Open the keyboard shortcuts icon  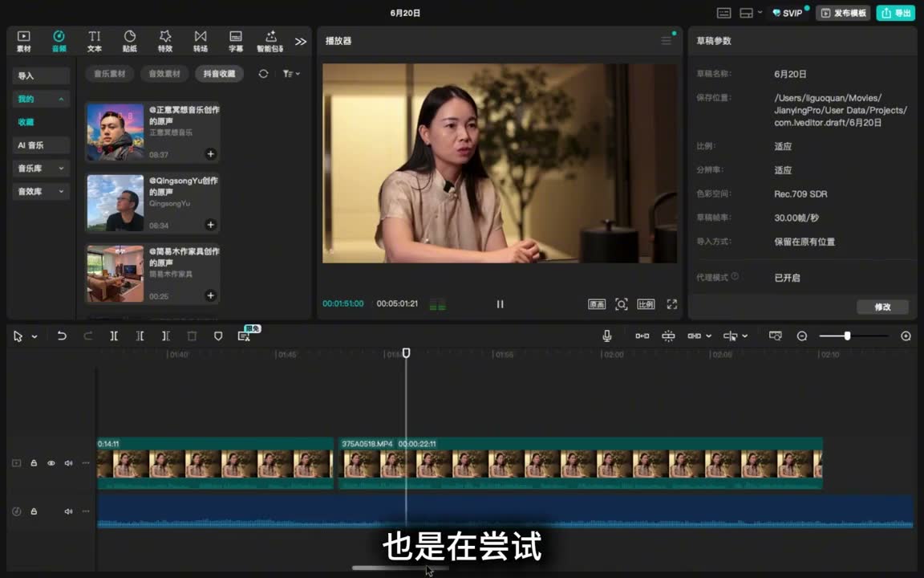tap(723, 13)
